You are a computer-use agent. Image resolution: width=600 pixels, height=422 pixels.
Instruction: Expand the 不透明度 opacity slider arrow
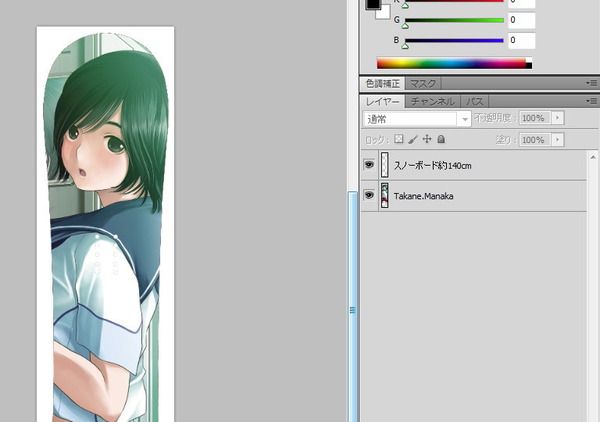[x=558, y=118]
